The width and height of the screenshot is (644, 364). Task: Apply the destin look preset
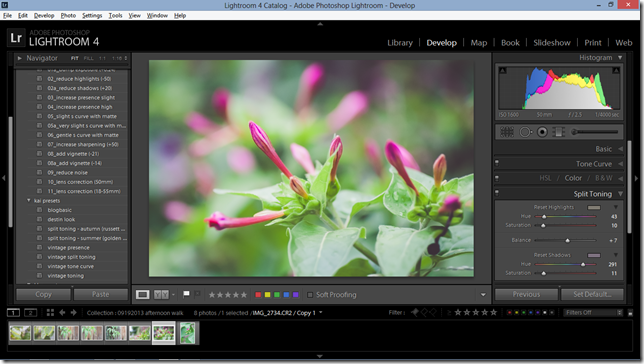[61, 219]
